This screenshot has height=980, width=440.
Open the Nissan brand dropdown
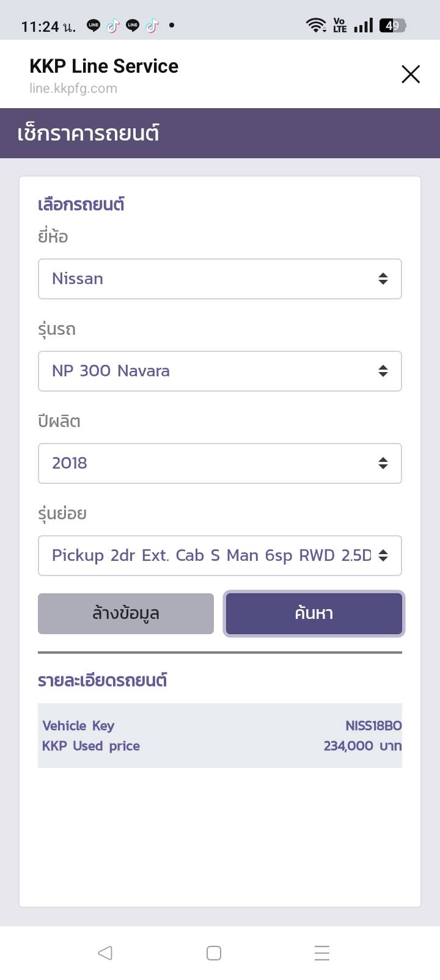pyautogui.click(x=220, y=279)
